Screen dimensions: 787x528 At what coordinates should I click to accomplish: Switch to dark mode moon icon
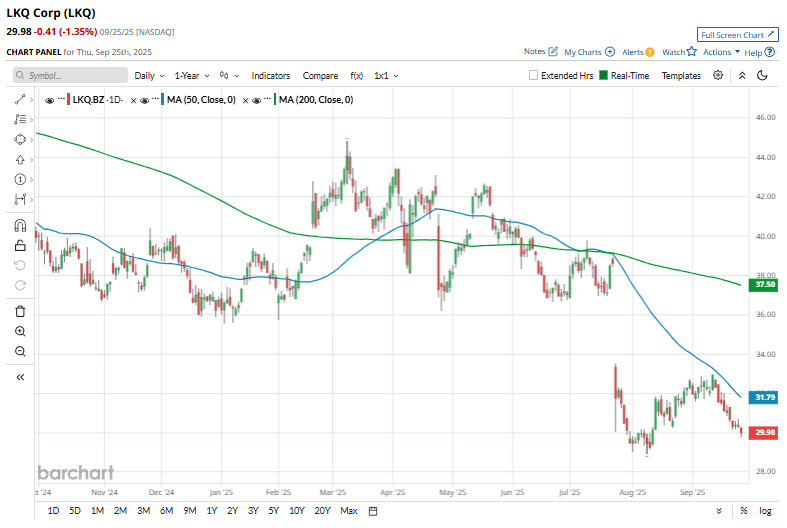(762, 75)
